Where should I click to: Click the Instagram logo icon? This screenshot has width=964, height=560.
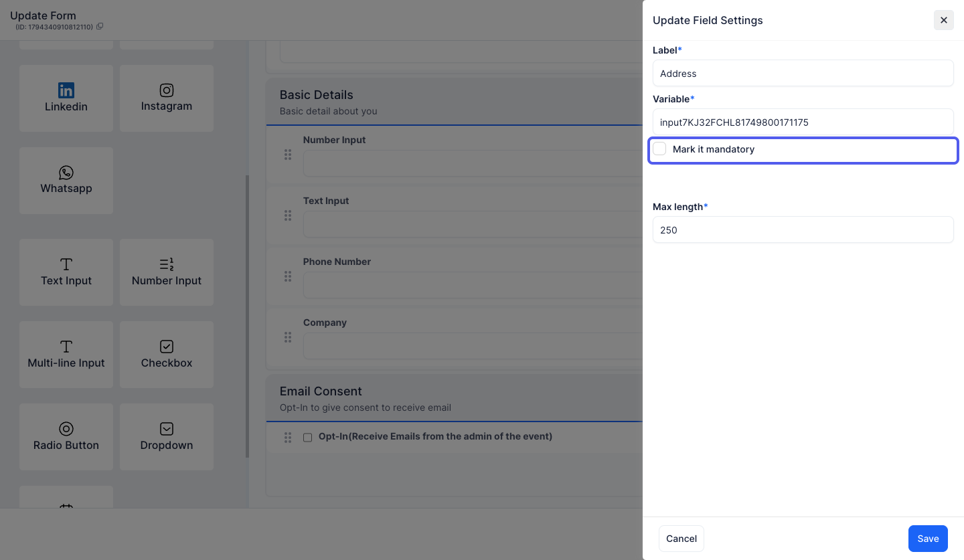coord(167,90)
